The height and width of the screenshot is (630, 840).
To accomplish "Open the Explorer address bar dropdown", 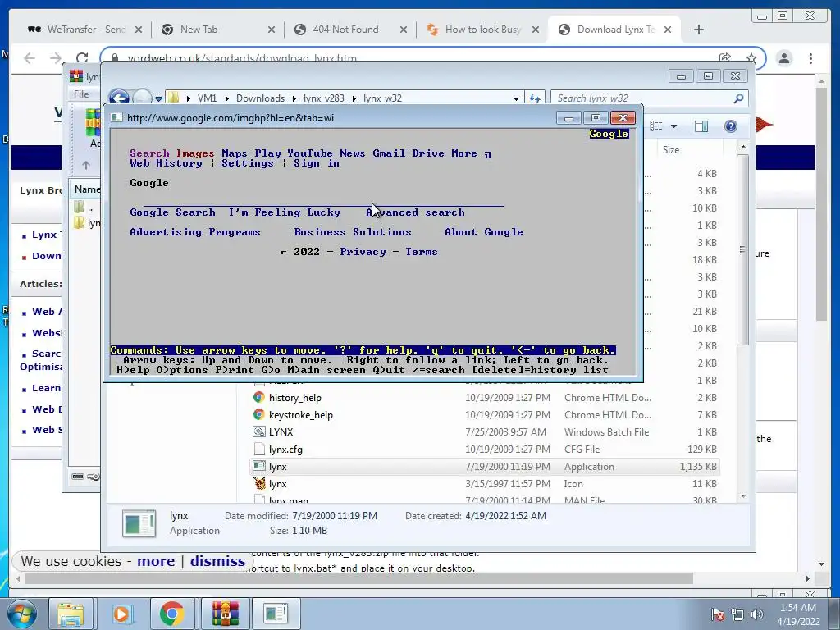I will pyautogui.click(x=516, y=98).
